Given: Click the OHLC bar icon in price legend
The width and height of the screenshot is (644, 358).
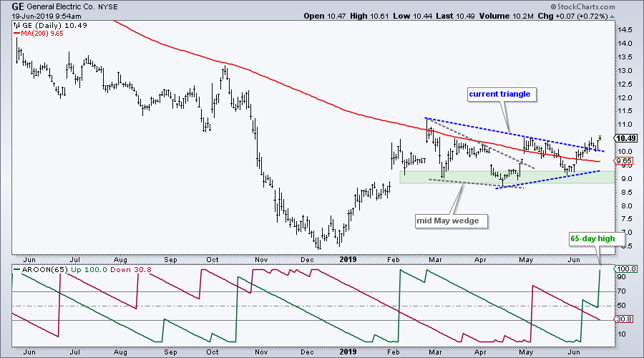Looking at the screenshot, I should pos(17,26).
